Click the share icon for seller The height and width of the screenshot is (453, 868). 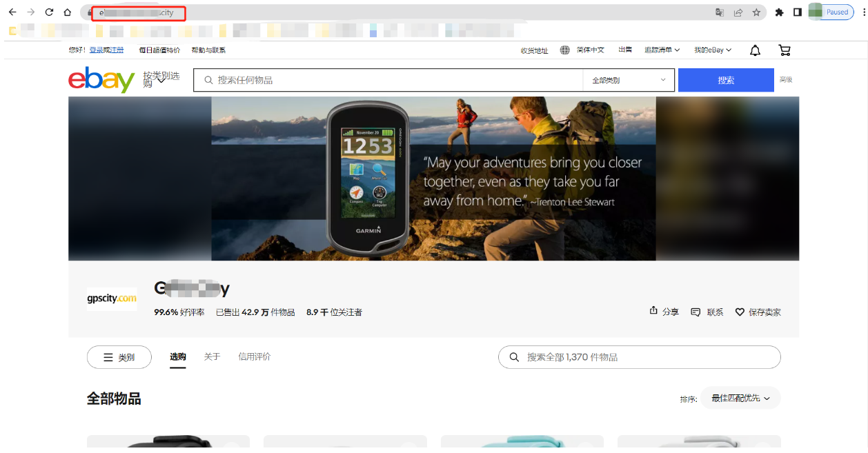coord(653,311)
